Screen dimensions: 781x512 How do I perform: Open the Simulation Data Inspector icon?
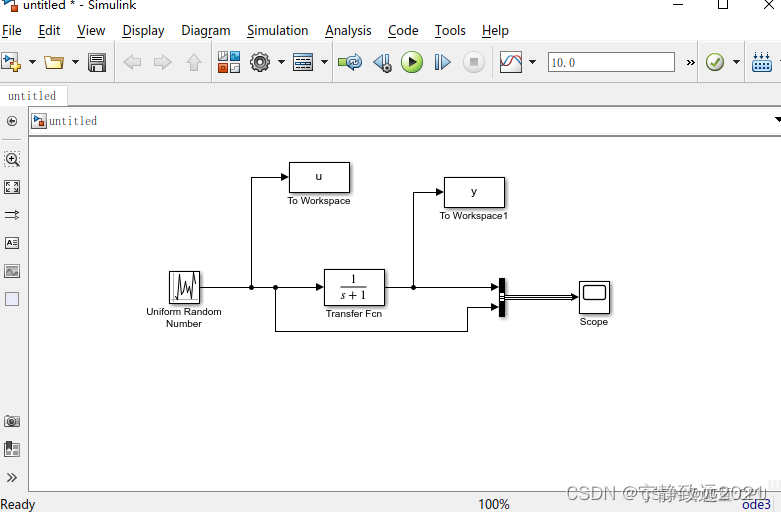pos(511,62)
